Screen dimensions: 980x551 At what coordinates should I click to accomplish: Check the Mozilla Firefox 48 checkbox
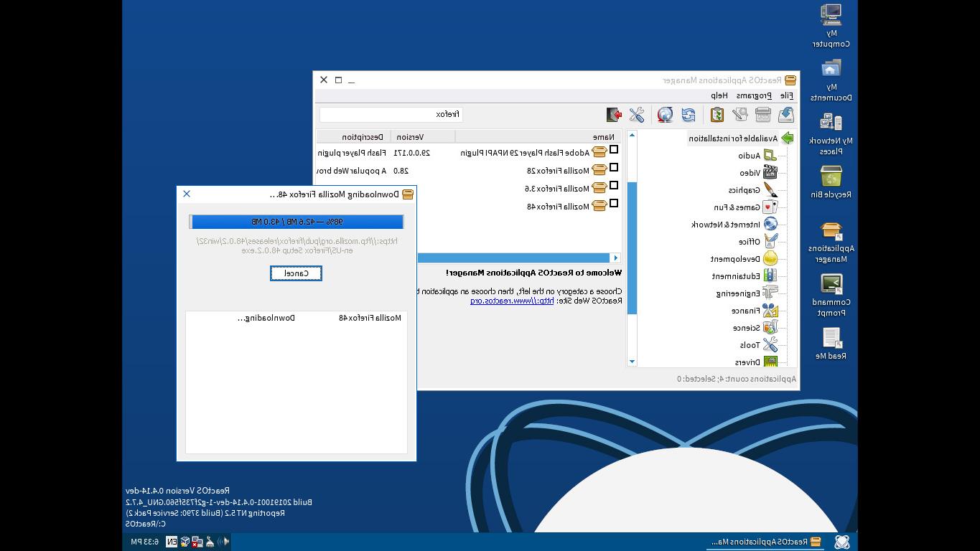pos(614,204)
